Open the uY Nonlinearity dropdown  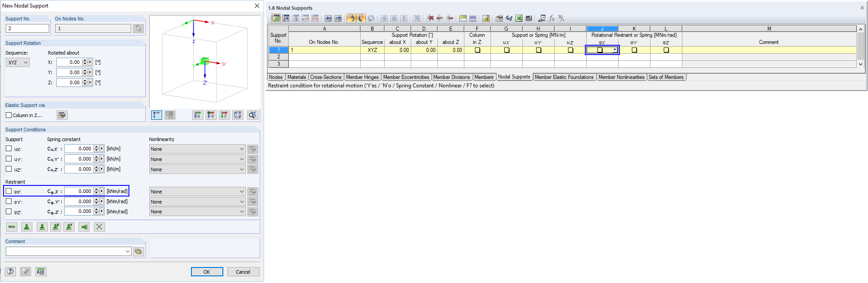pyautogui.click(x=197, y=159)
